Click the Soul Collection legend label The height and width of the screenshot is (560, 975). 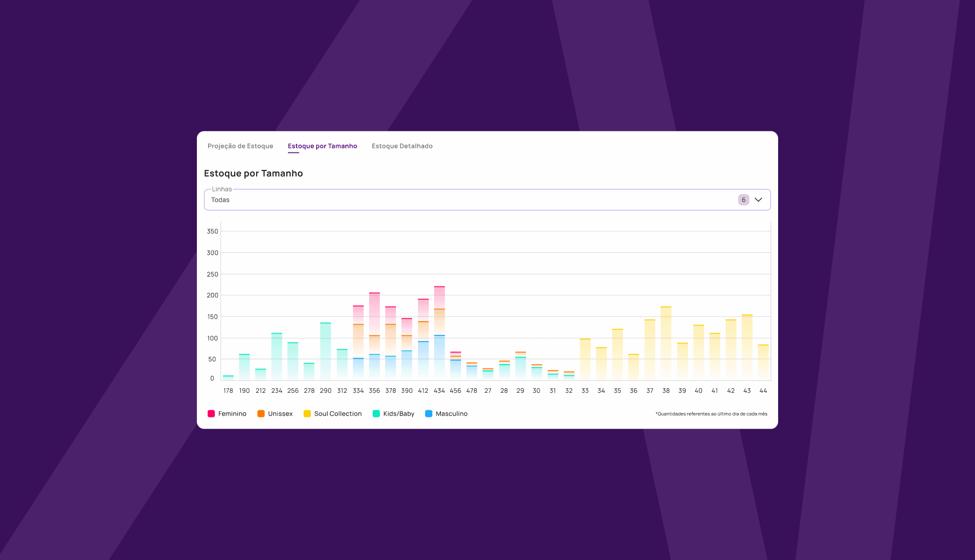338,414
